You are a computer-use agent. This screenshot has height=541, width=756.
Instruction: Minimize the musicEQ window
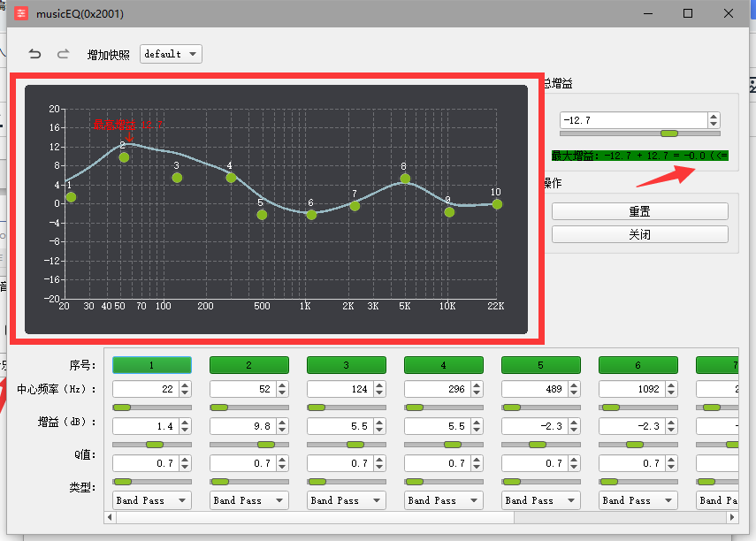648,13
